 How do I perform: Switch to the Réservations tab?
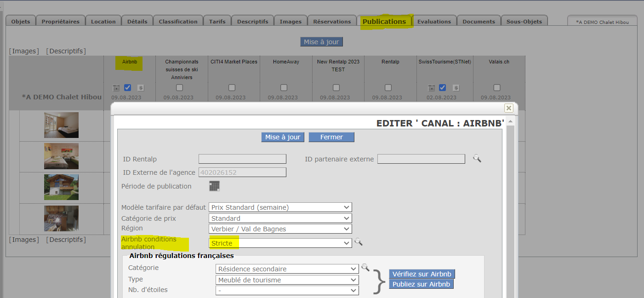click(x=332, y=21)
